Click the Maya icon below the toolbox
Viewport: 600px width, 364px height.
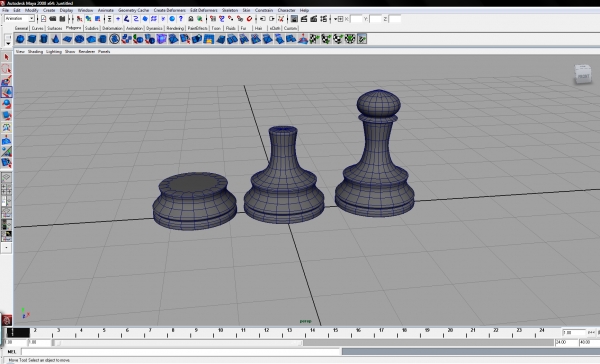7,320
